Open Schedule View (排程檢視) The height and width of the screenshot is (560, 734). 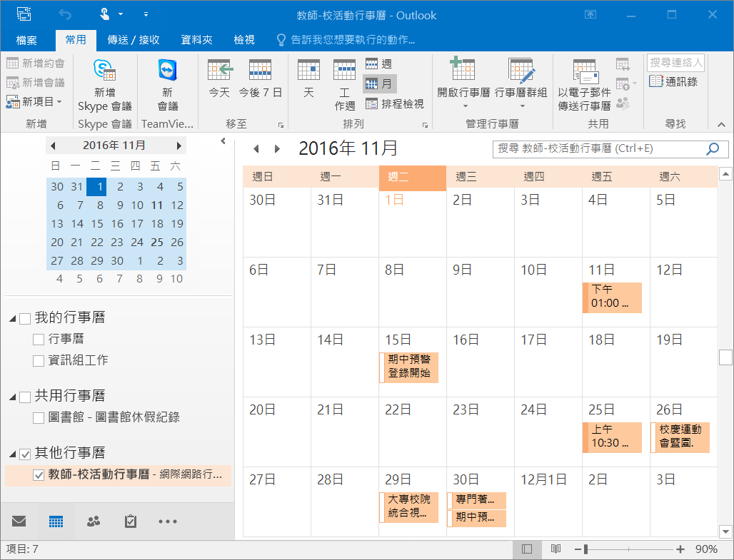coord(394,103)
